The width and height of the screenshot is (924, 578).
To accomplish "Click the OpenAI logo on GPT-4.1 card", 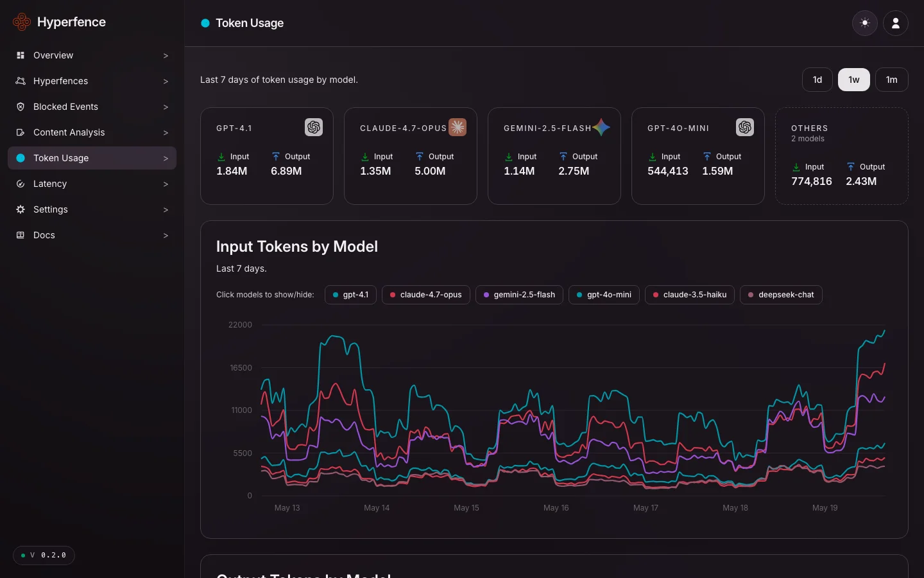I will 314,127.
